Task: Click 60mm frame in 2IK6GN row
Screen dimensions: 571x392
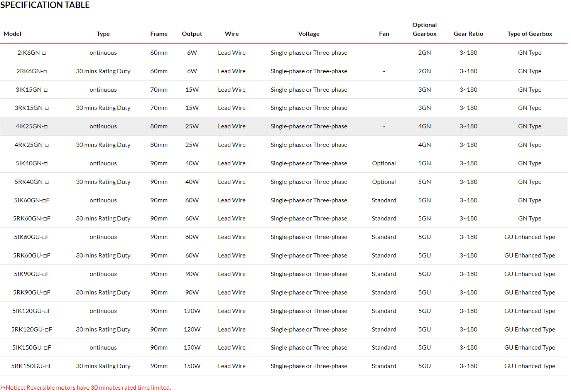Action: pyautogui.click(x=159, y=53)
